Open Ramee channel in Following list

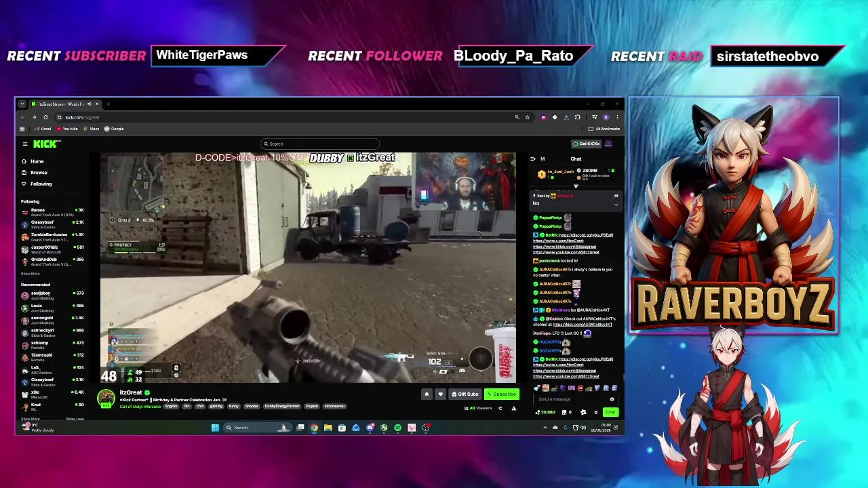click(x=52, y=212)
